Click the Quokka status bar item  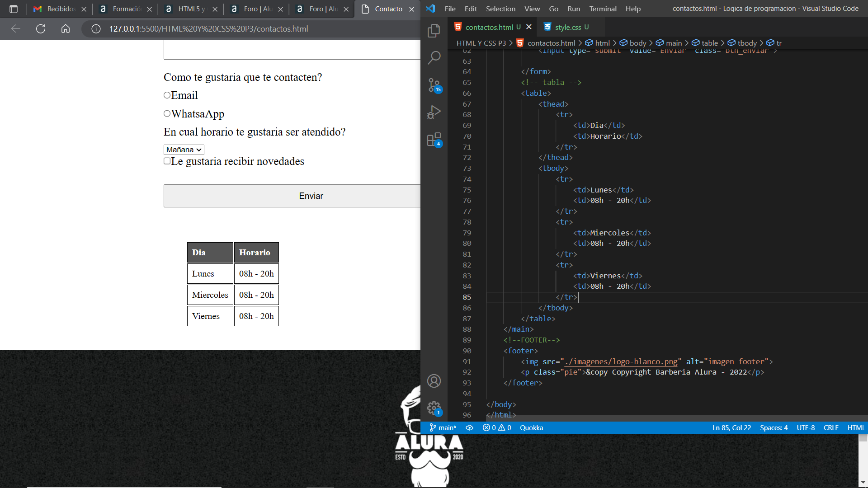point(531,427)
